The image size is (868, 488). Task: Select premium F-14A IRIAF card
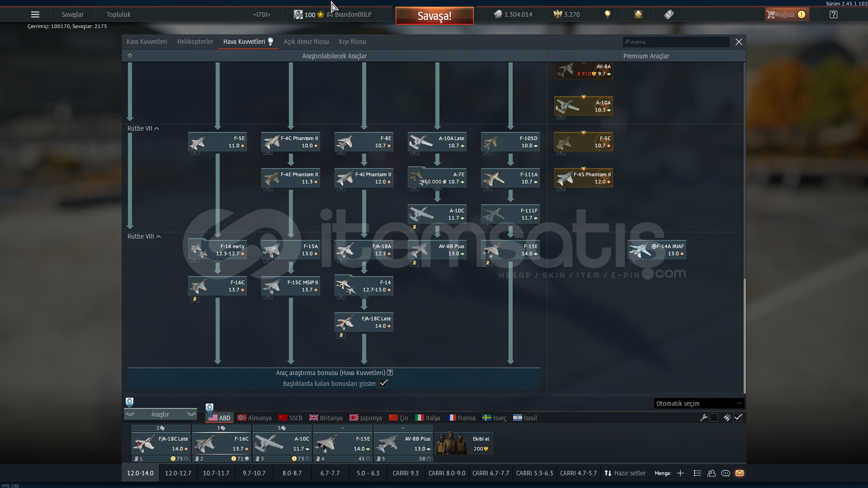657,250
